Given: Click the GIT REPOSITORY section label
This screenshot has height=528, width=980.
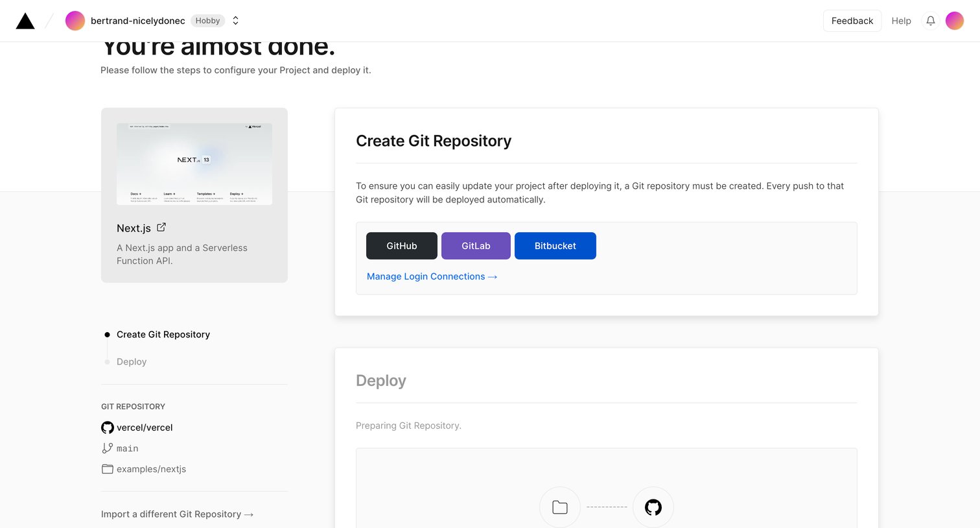Looking at the screenshot, I should pyautogui.click(x=133, y=407).
